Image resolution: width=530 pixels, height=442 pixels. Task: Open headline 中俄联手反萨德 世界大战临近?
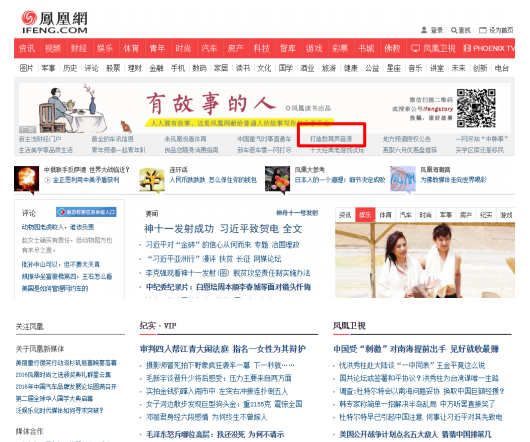click(87, 170)
